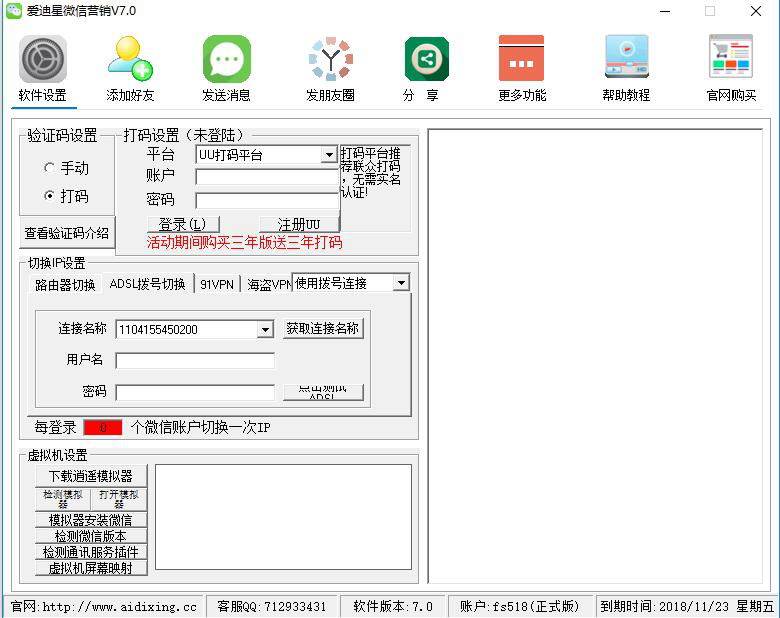
Task: Expand the 平台 UU打码平台 dropdown
Action: pyautogui.click(x=329, y=155)
